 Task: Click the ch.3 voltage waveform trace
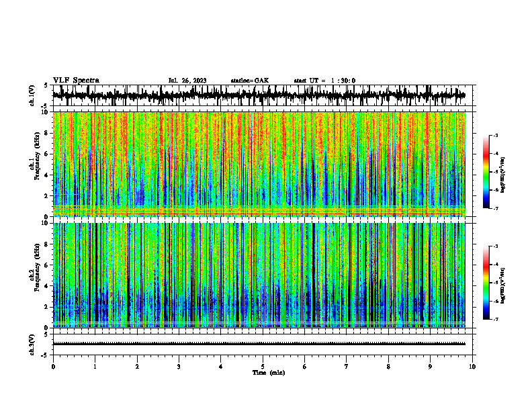coord(259,344)
